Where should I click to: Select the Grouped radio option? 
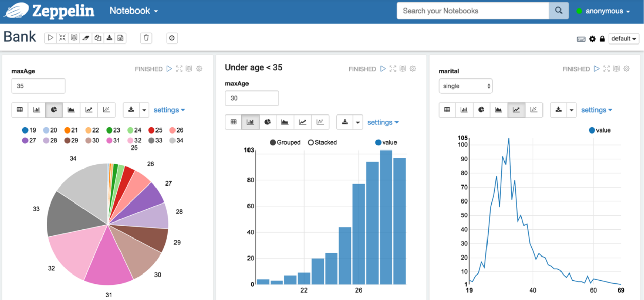point(285,143)
